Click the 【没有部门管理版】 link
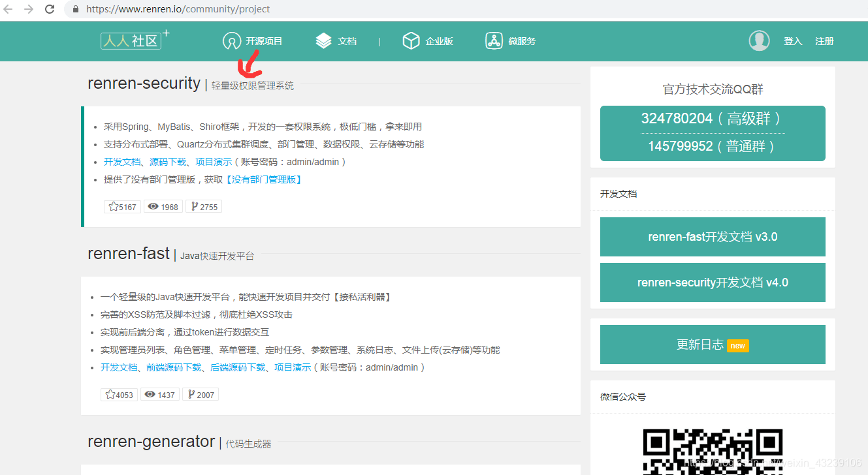Screen dimensions: 868x475 pyautogui.click(x=263, y=179)
